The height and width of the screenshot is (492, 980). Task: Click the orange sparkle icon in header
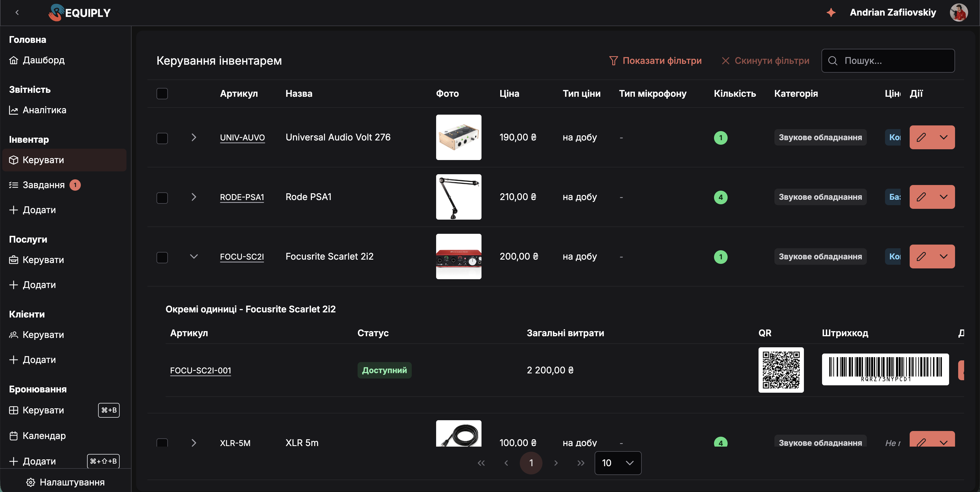(831, 12)
